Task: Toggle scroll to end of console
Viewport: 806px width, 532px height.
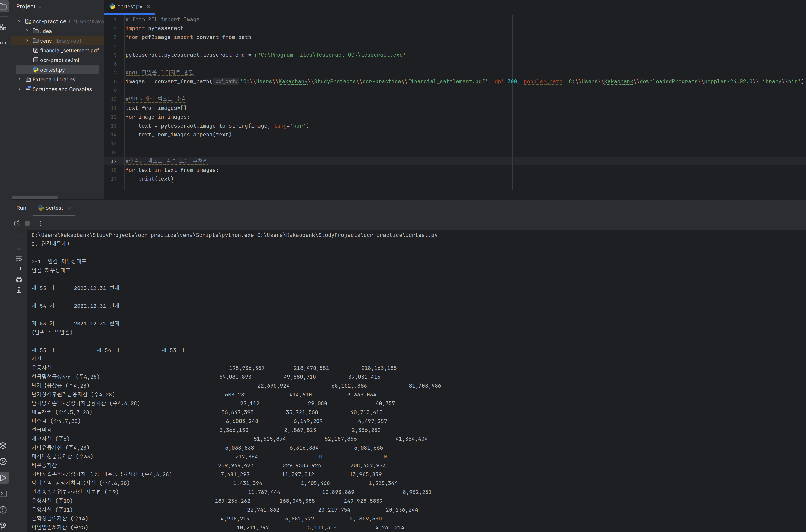Action: pos(19,269)
